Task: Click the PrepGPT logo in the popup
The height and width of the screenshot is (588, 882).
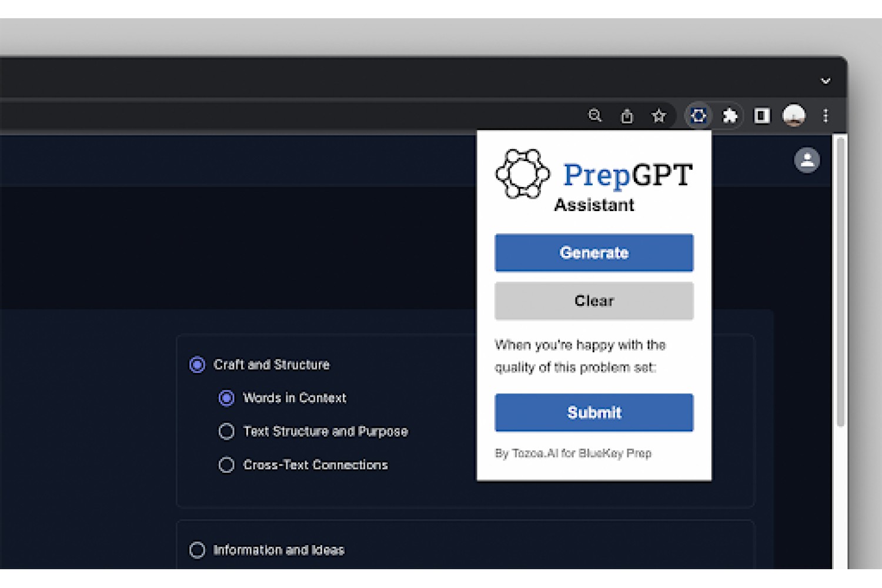Action: pyautogui.click(x=523, y=174)
